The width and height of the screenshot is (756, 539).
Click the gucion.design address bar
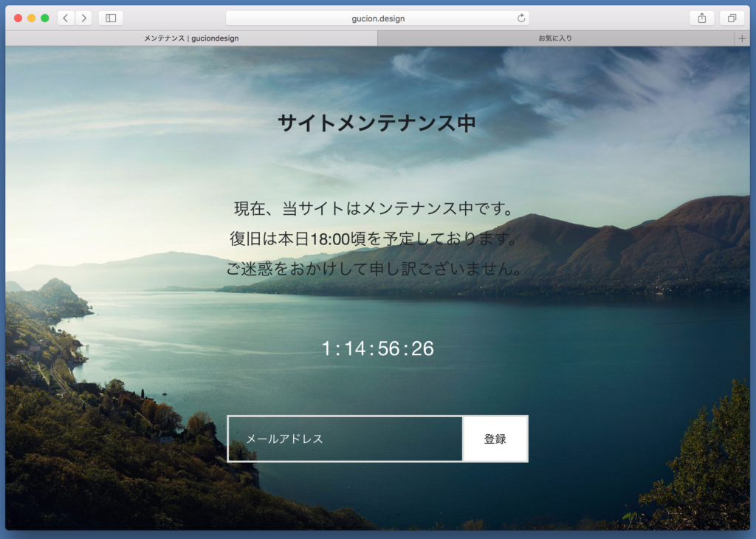(377, 18)
